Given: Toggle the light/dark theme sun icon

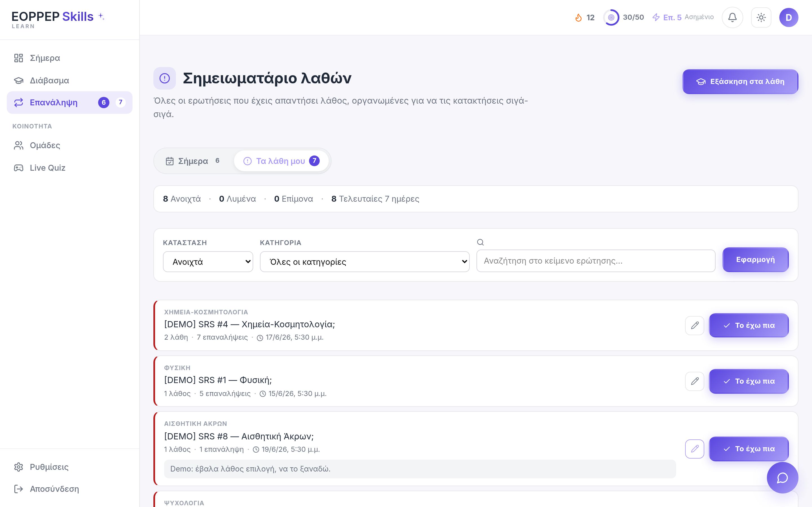Looking at the screenshot, I should pyautogui.click(x=761, y=17).
